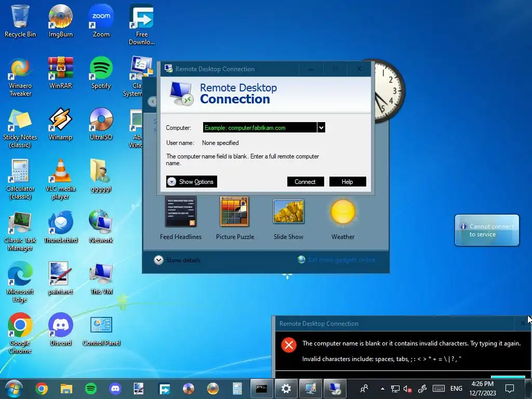Open the Recycle Bin desktop icon
This screenshot has width=532, height=399.
click(x=20, y=21)
